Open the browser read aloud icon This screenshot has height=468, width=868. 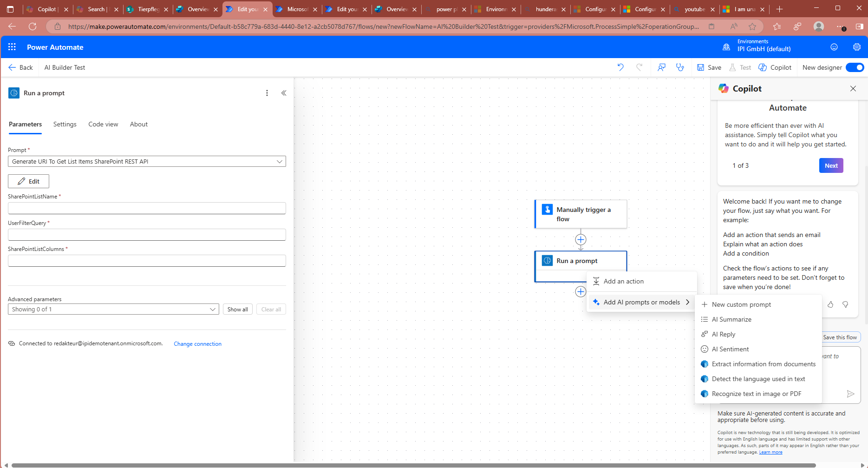click(x=734, y=26)
